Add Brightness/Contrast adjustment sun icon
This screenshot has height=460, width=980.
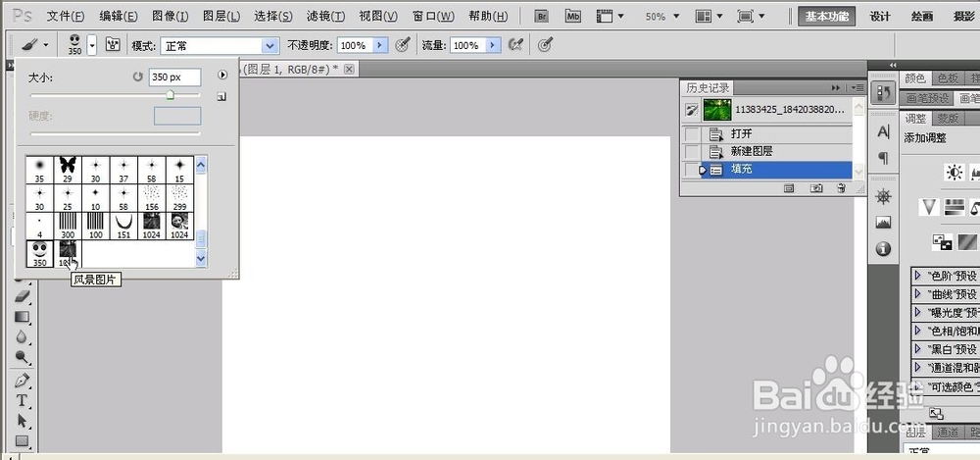coord(954,173)
